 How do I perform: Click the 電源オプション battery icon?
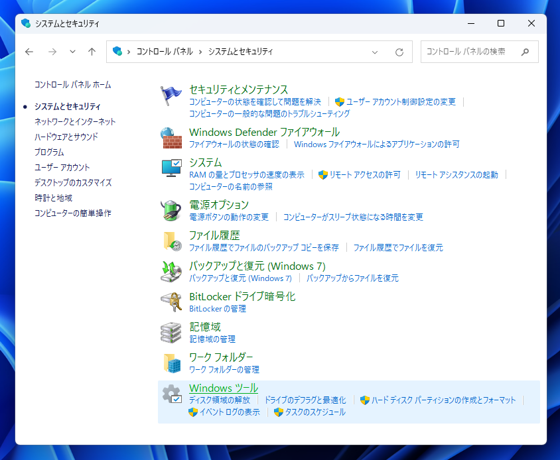click(x=171, y=210)
